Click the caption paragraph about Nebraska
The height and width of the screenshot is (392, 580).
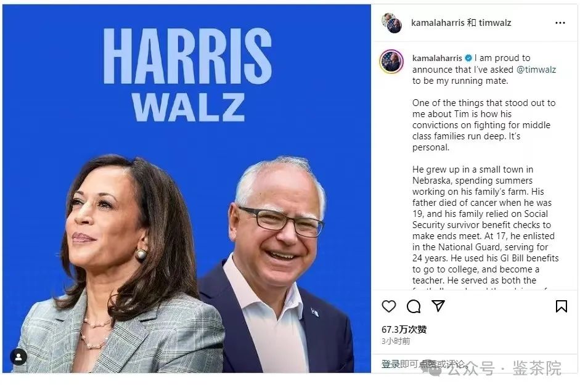(485, 225)
